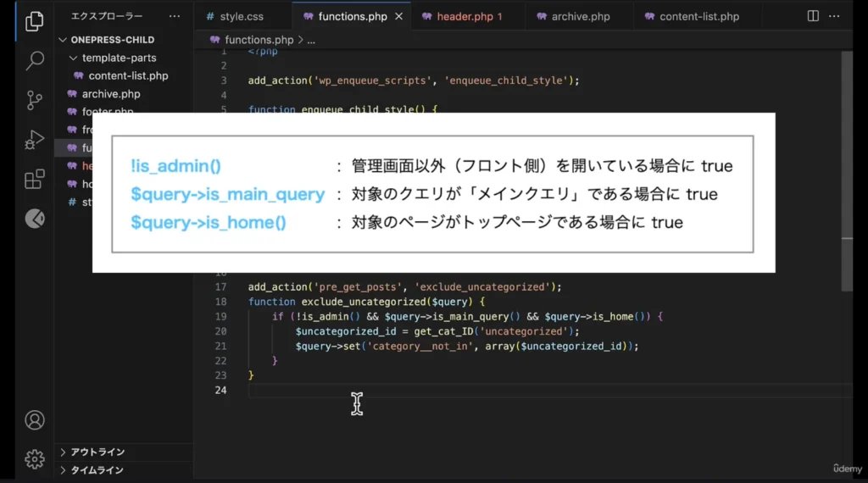Click the エクスプローラー panel title
Image resolution: width=868 pixels, height=483 pixels.
107,16
